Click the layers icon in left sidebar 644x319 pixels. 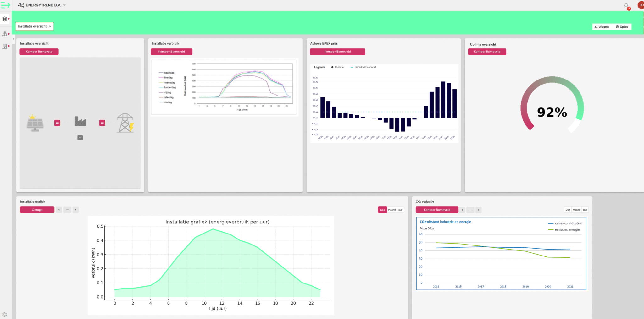tap(5, 19)
